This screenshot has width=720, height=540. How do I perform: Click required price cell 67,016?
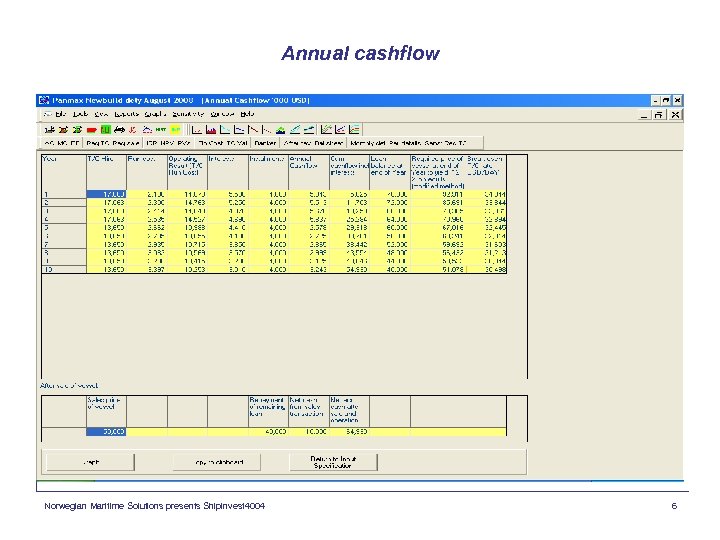click(438, 228)
